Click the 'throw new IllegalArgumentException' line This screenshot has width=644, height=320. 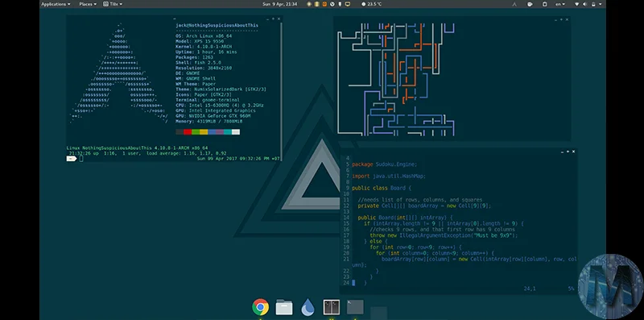(444, 235)
